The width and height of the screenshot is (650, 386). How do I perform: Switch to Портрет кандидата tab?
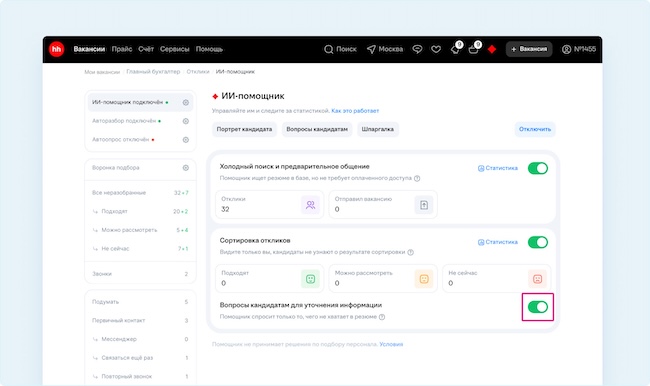[244, 129]
